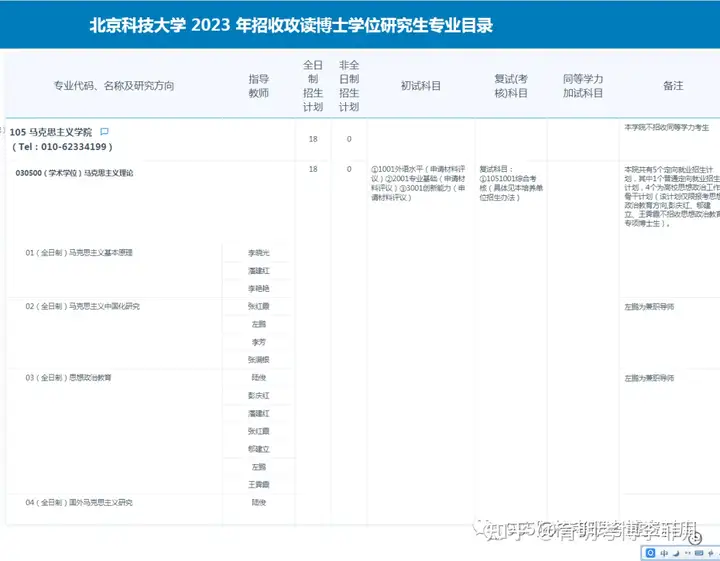Click remark 左鹏为兼职导师 in direction 02 row
The height and width of the screenshot is (561, 720).
649,307
